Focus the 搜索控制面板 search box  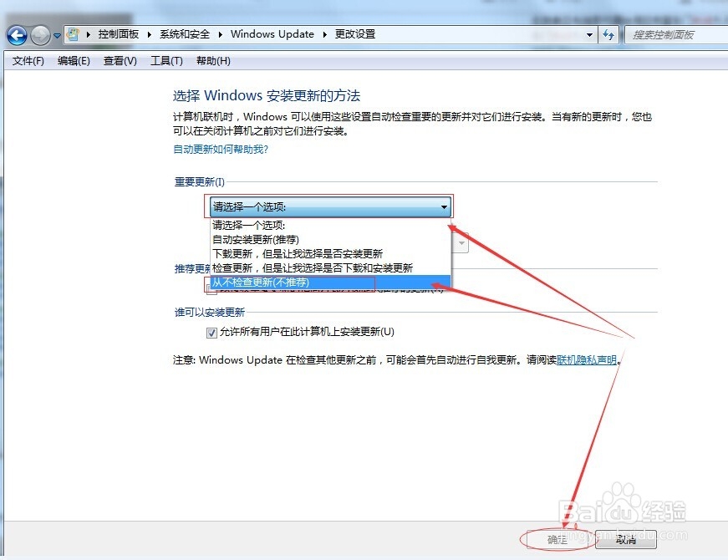pos(676,35)
